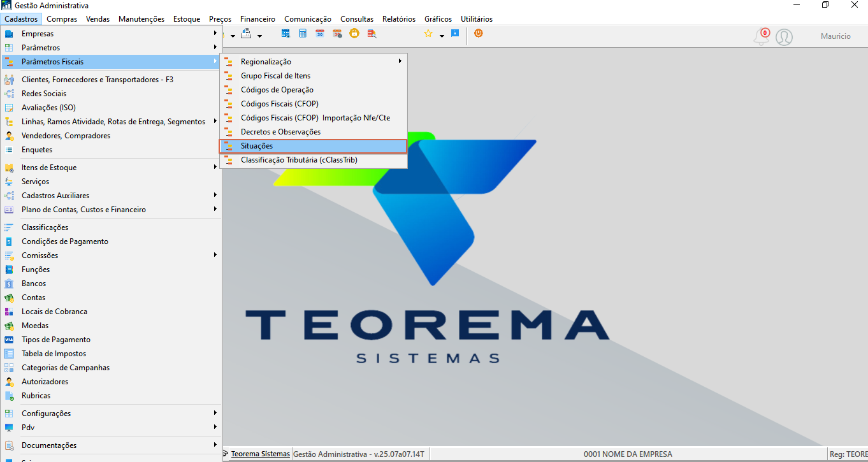Image resolution: width=868 pixels, height=462 pixels.
Task: Open the cash register toolbar icon
Action: [247, 34]
